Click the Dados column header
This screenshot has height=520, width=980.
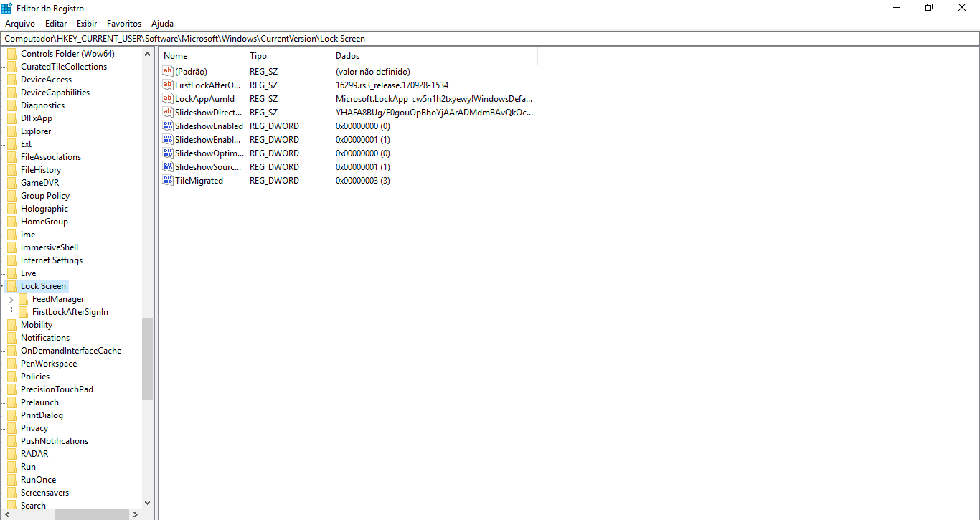[435, 56]
